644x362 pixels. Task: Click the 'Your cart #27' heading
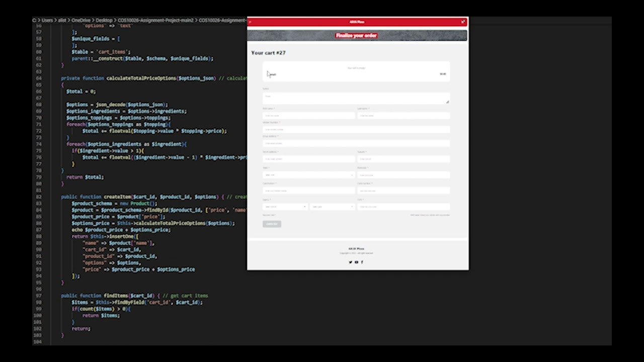(x=268, y=53)
